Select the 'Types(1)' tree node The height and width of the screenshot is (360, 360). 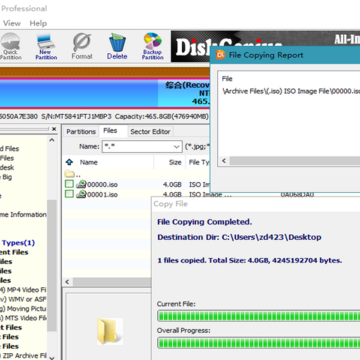(18, 243)
